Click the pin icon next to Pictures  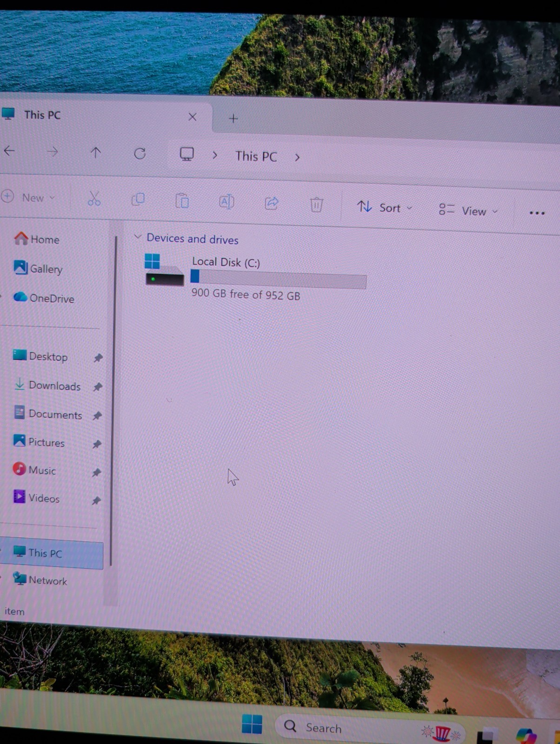pos(96,444)
